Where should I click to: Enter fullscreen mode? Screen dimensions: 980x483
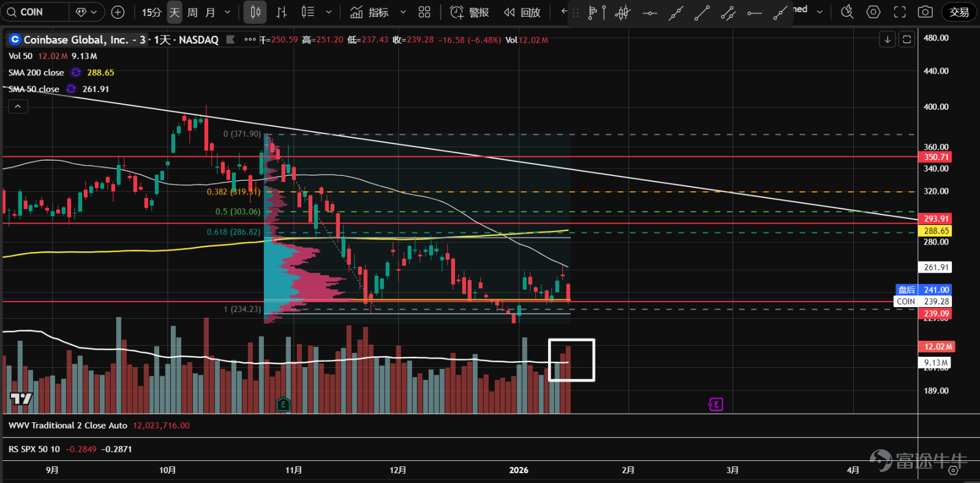(900, 12)
